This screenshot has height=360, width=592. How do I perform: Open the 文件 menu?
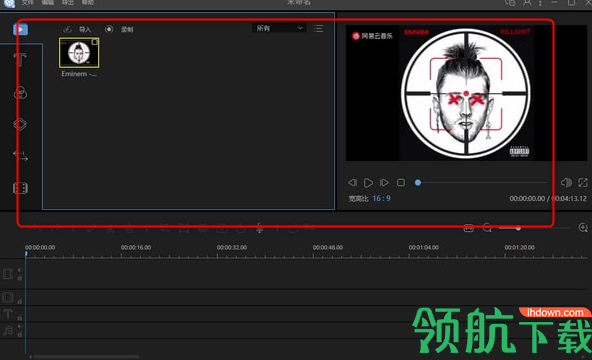(x=27, y=2)
